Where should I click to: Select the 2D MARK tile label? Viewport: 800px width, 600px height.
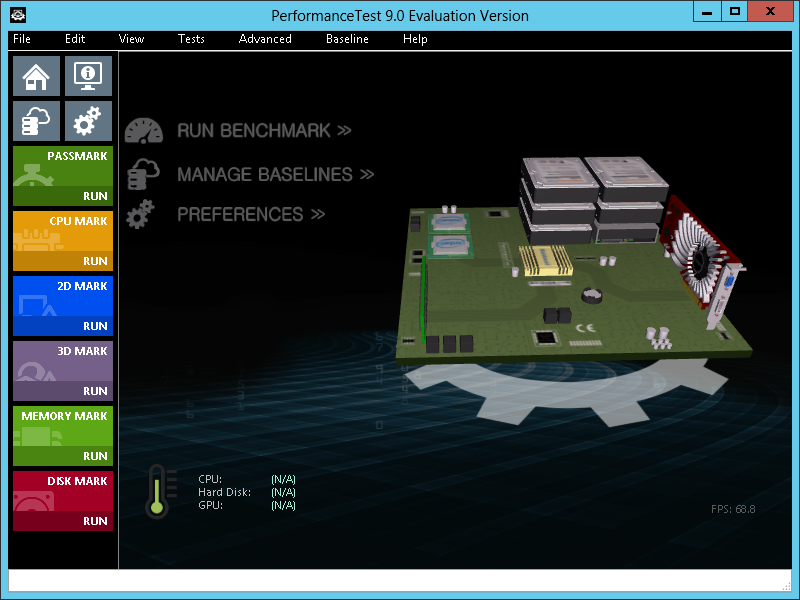point(82,286)
